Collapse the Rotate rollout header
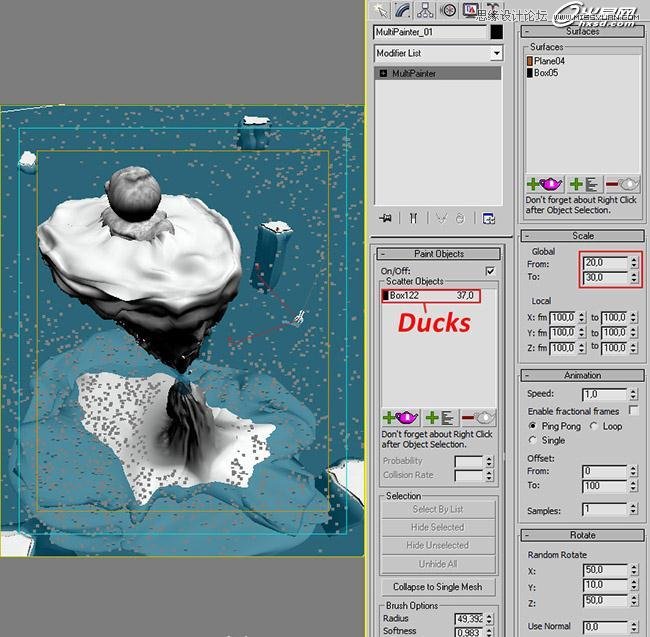This screenshot has height=637, width=650. pos(582,535)
